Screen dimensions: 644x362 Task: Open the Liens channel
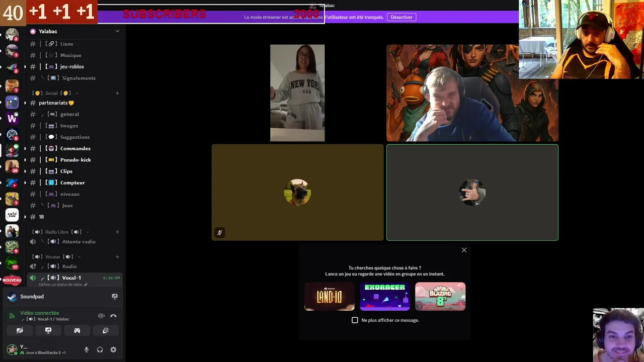pyautogui.click(x=74, y=44)
